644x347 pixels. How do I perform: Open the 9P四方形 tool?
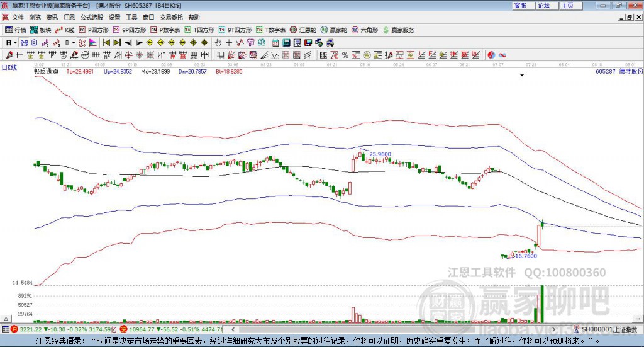(x=129, y=30)
